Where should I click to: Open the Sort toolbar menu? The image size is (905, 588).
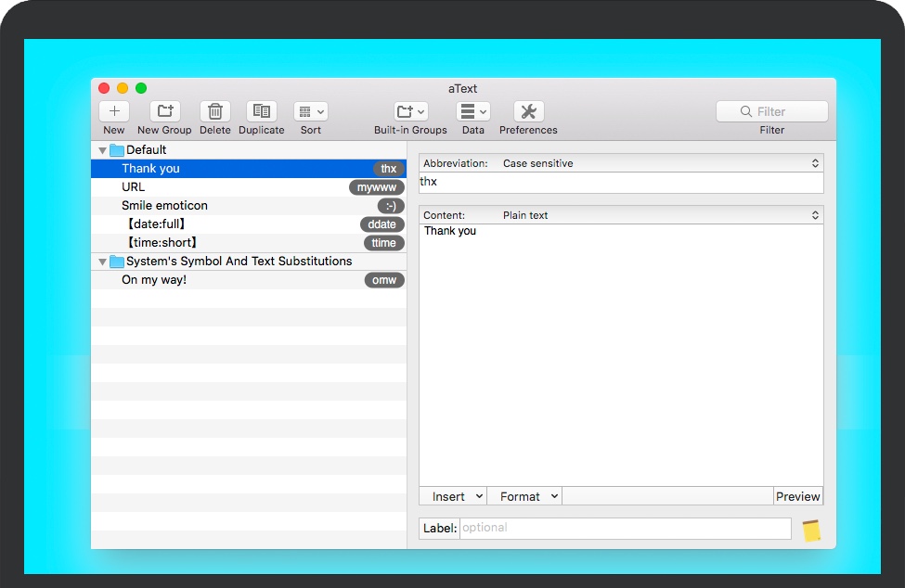tap(310, 111)
